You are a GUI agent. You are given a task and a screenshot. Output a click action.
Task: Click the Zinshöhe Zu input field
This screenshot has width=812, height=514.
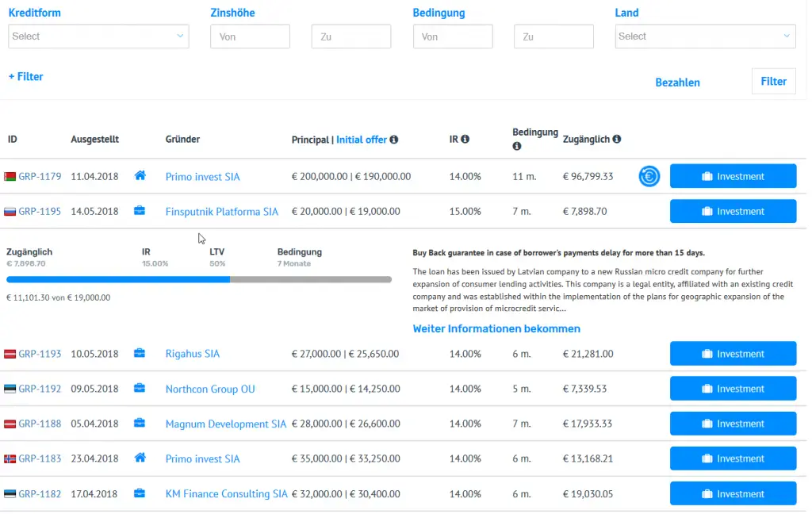point(351,36)
